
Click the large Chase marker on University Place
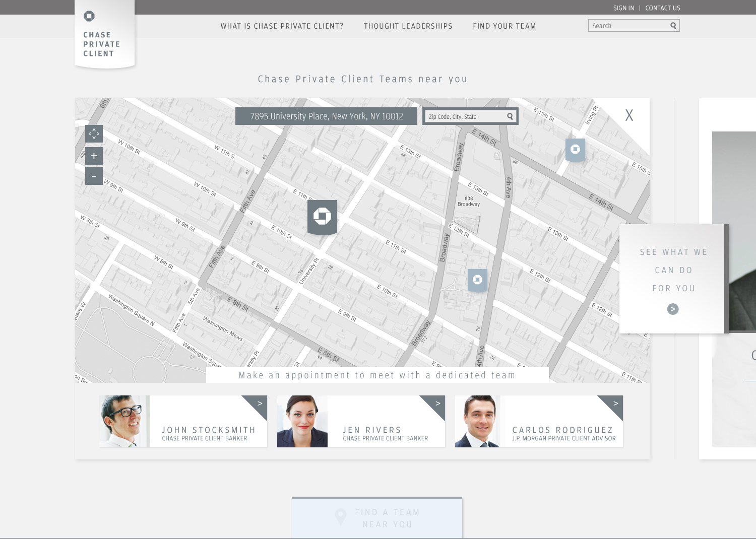323,217
